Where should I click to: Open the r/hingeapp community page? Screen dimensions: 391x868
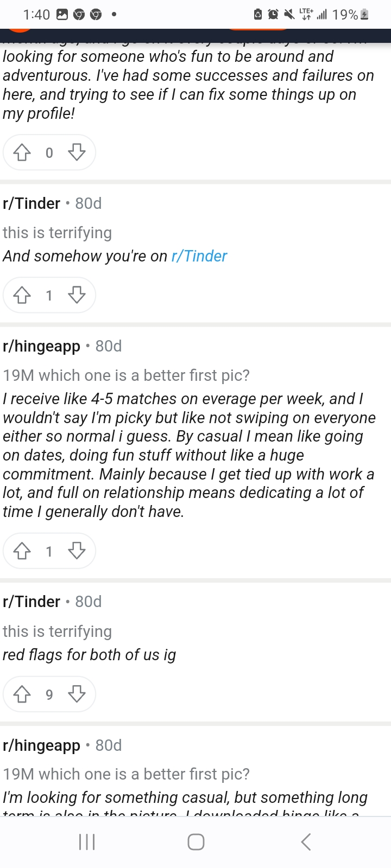tap(41, 346)
